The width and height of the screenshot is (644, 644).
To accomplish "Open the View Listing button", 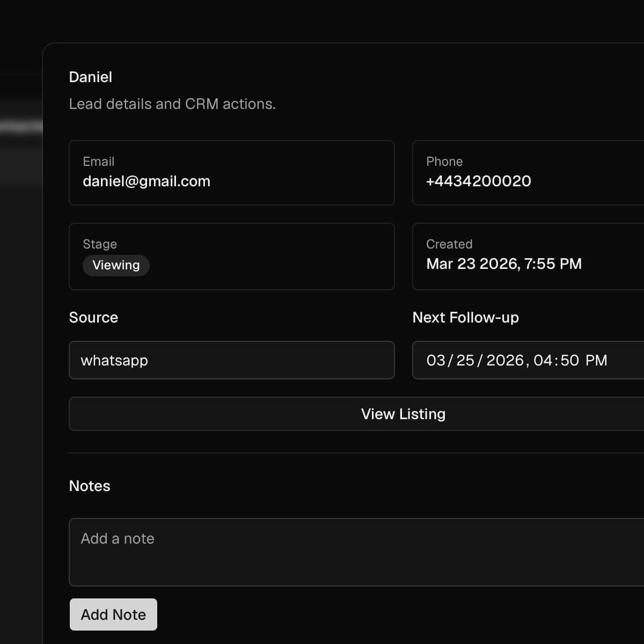I will point(402,414).
